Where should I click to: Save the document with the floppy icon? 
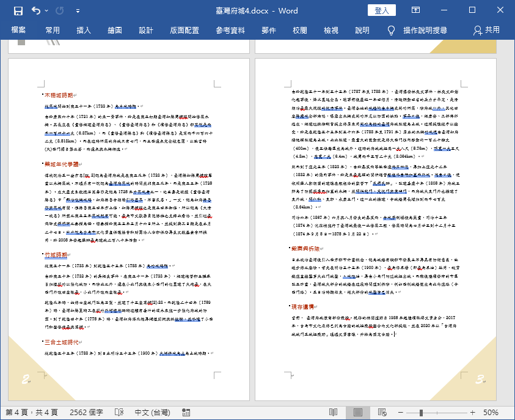[x=18, y=11]
